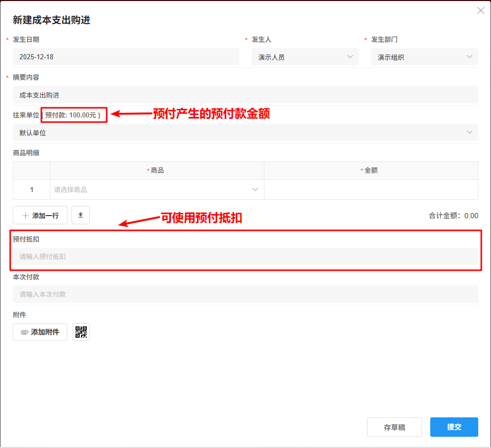Click the 预付抵扣 input field
This screenshot has height=448, width=491.
pos(245,256)
